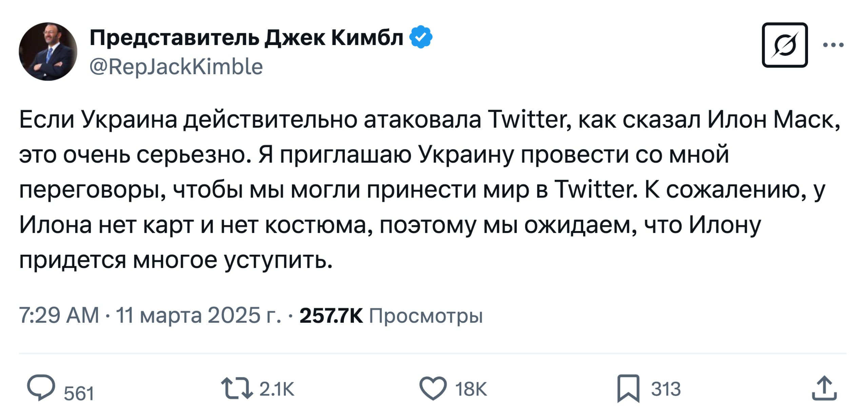Click the 7:29 AM timestamp
This screenshot has height=418, width=868.
tap(59, 315)
